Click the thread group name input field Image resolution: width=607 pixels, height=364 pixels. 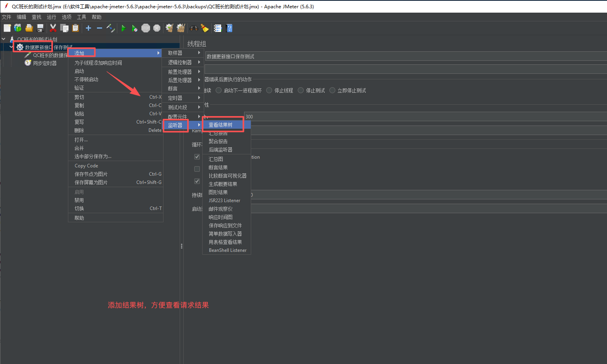pyautogui.click(x=406, y=56)
